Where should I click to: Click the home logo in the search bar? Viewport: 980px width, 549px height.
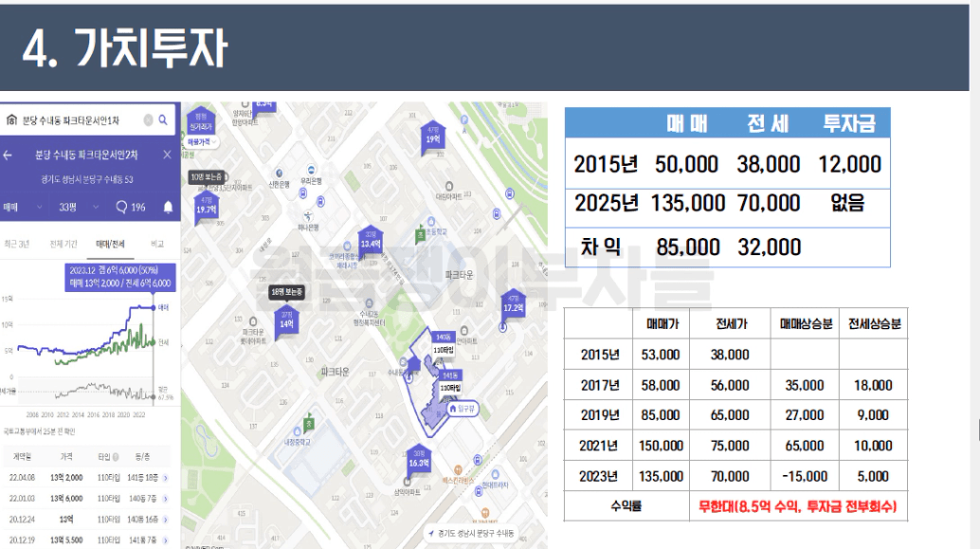click(x=11, y=120)
